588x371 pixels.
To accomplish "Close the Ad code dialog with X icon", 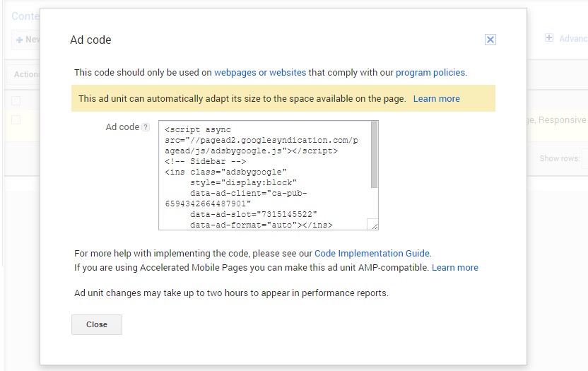I will [x=490, y=40].
